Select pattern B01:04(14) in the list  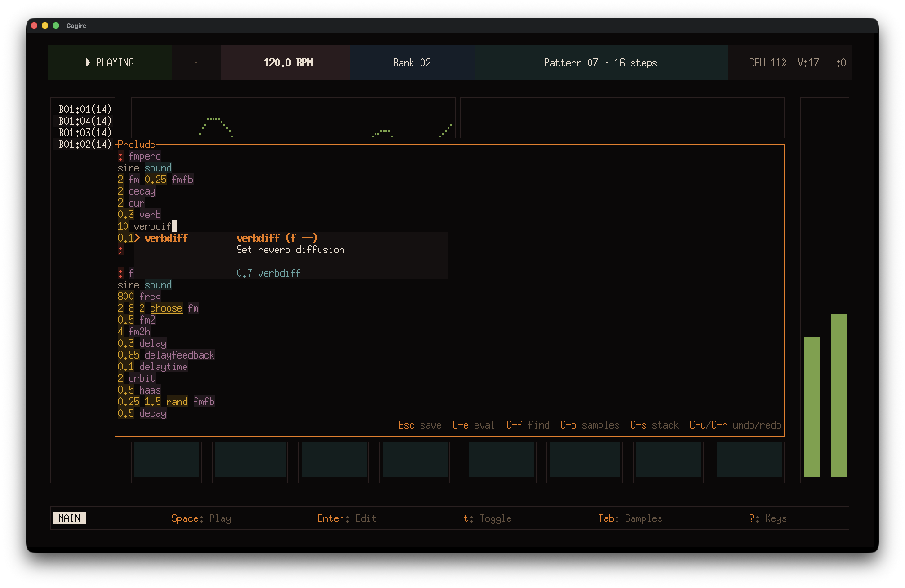pyautogui.click(x=85, y=121)
